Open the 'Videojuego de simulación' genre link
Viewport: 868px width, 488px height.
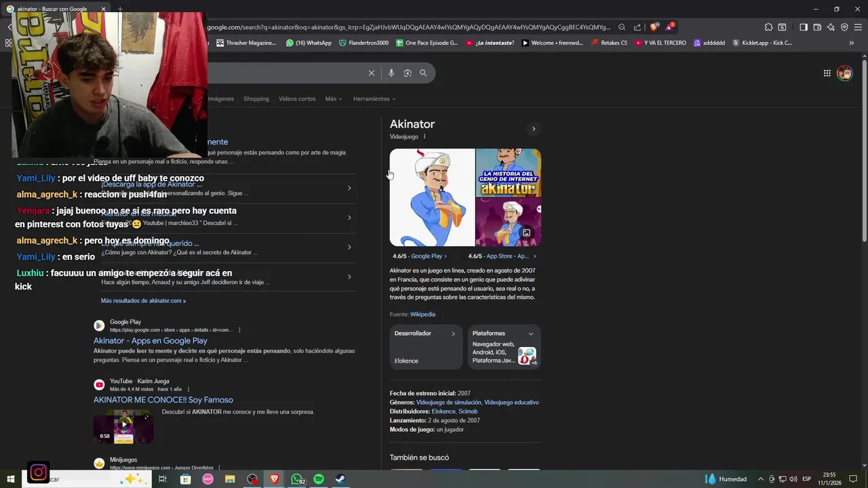click(448, 403)
